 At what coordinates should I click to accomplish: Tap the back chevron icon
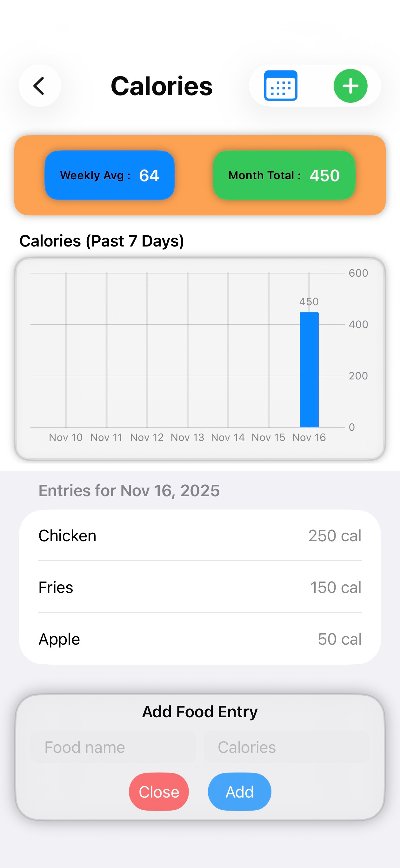40,86
